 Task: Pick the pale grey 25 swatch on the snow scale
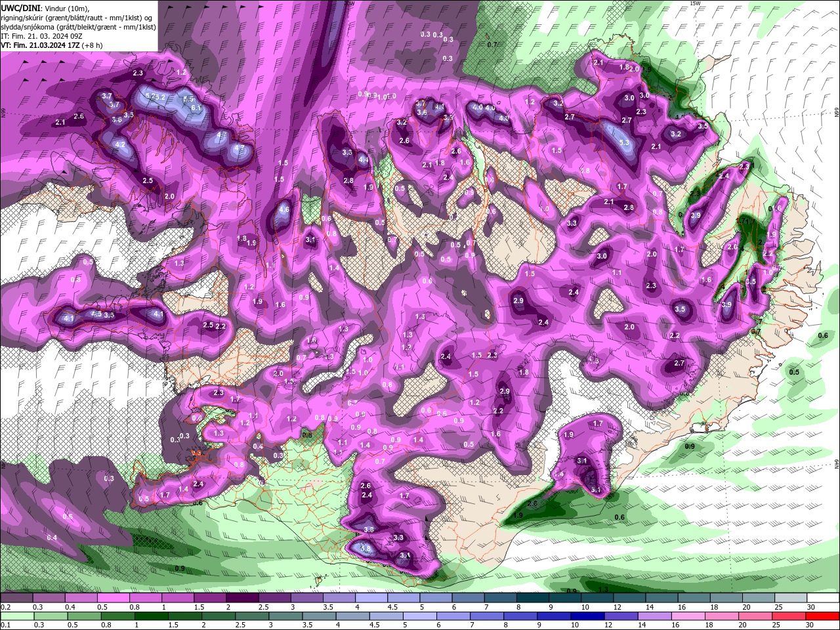791,598
